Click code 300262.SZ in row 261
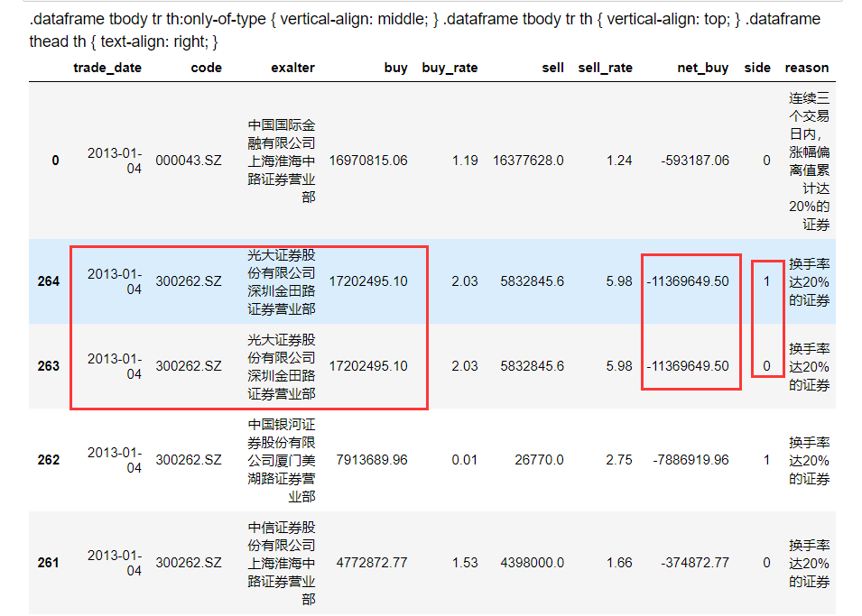 coord(189,563)
